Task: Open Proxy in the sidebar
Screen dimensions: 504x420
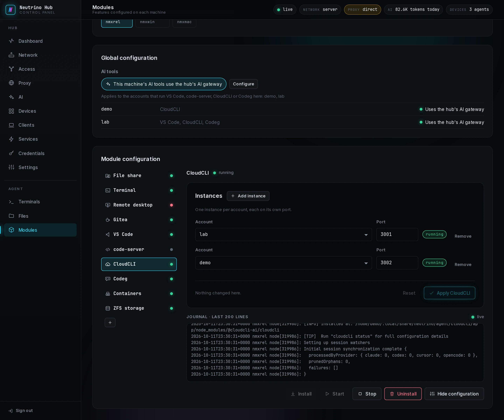Action: (40, 83)
